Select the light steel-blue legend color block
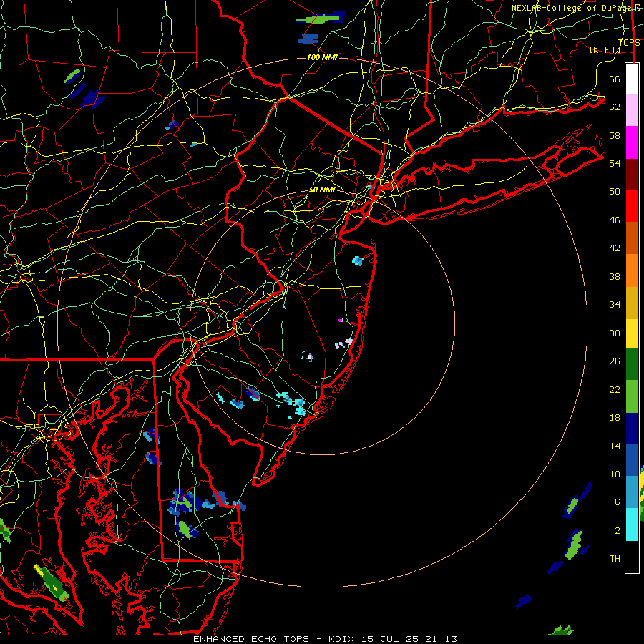The image size is (644, 644). coord(632,492)
